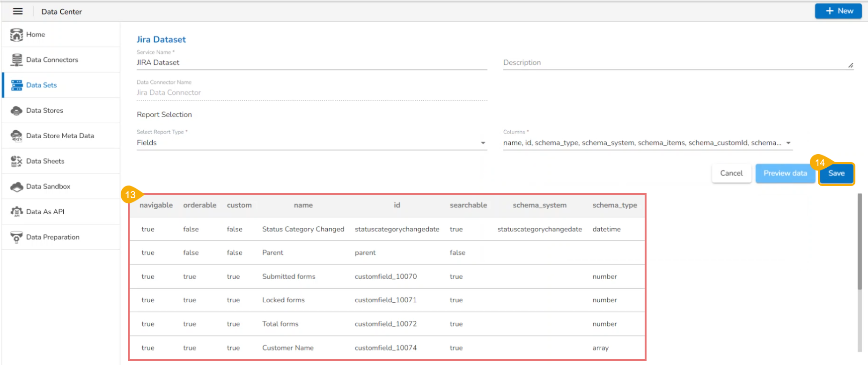The height and width of the screenshot is (365, 868).
Task: Click the Data Preparation icon
Action: pos(16,237)
